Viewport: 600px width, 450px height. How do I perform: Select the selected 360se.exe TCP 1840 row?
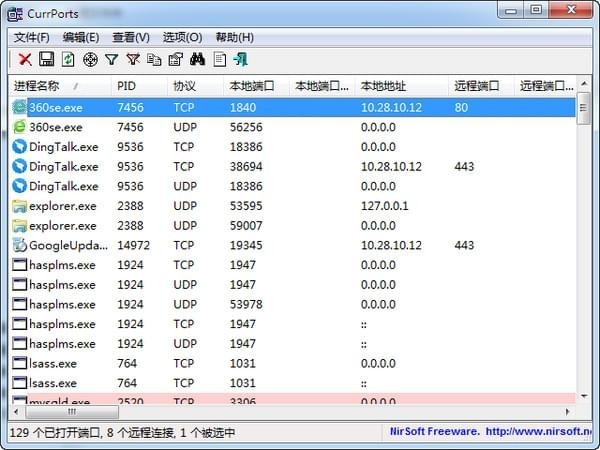coord(293,108)
